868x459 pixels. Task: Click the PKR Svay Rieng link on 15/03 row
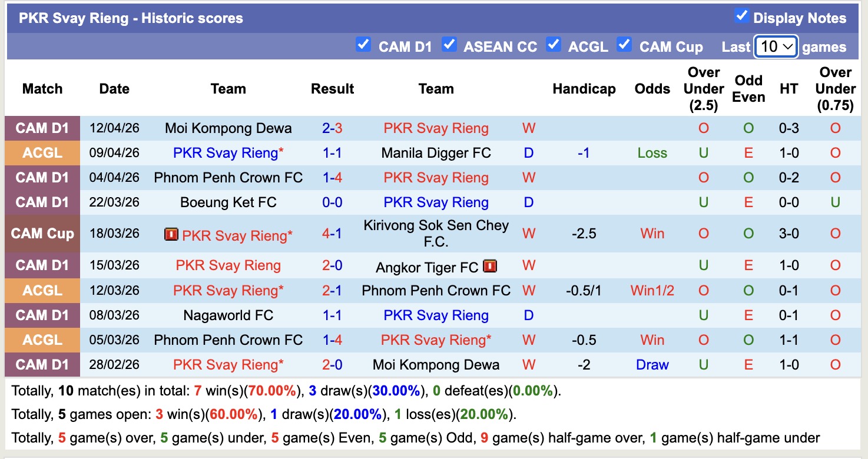click(228, 265)
